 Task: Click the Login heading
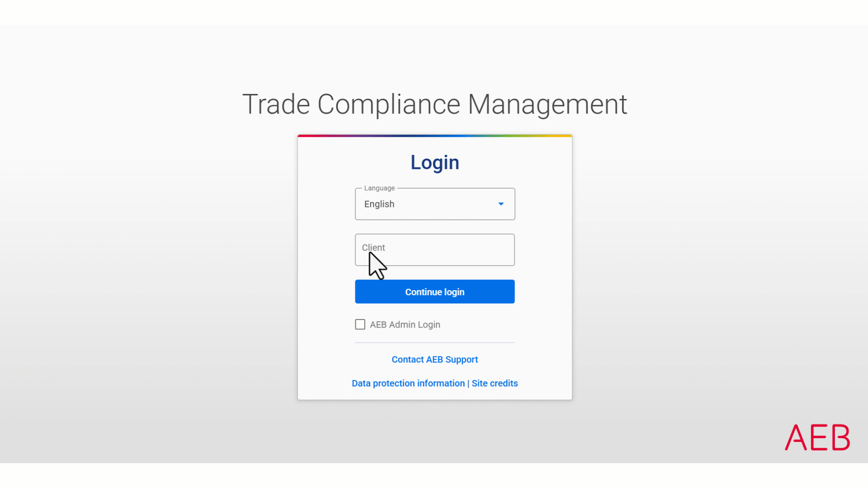pyautogui.click(x=434, y=163)
